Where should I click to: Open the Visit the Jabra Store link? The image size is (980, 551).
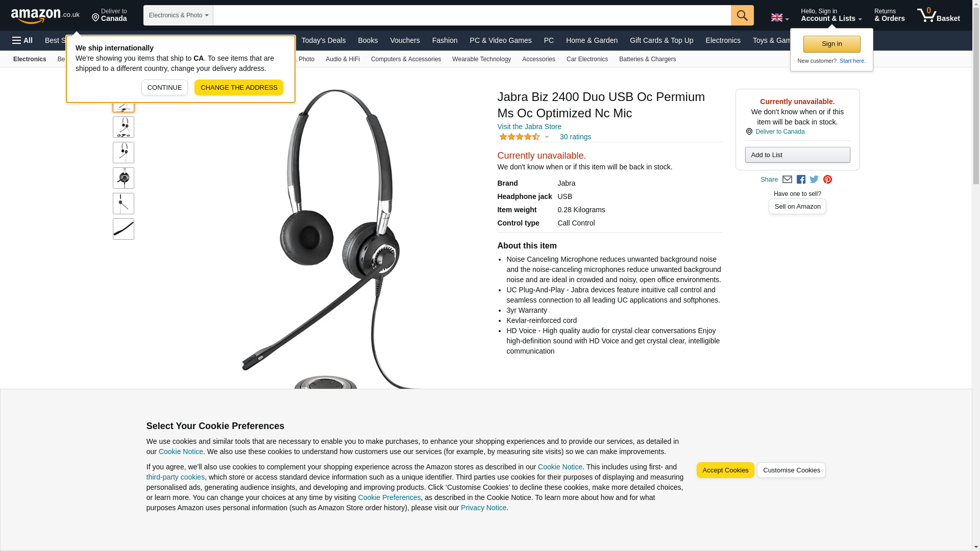coord(529,127)
